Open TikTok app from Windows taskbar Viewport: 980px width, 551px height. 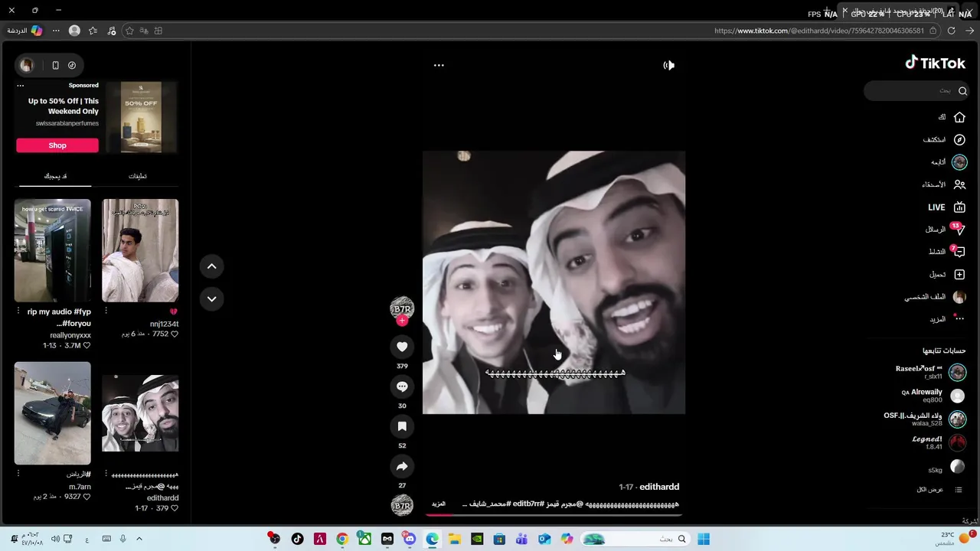tap(297, 539)
